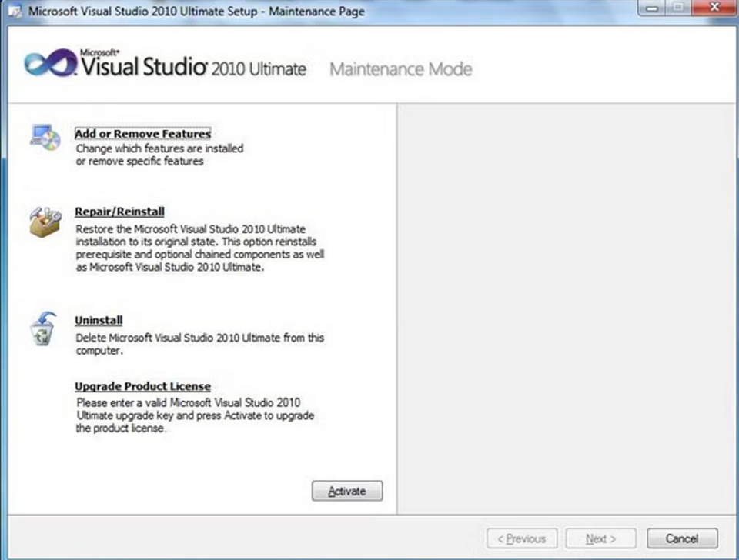Click the 'Restore the Microsoft Visual Studio' description text
This screenshot has height=560, width=739.
tap(200, 248)
